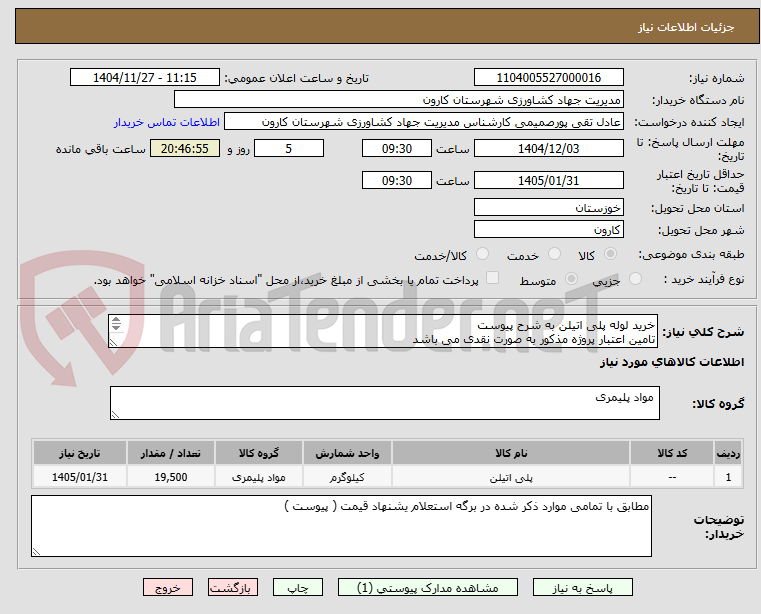The width and height of the screenshot is (761, 614).
Task: Toggle the اسناد خزانه اسلامی payment checkbox
Action: pyautogui.click(x=493, y=278)
